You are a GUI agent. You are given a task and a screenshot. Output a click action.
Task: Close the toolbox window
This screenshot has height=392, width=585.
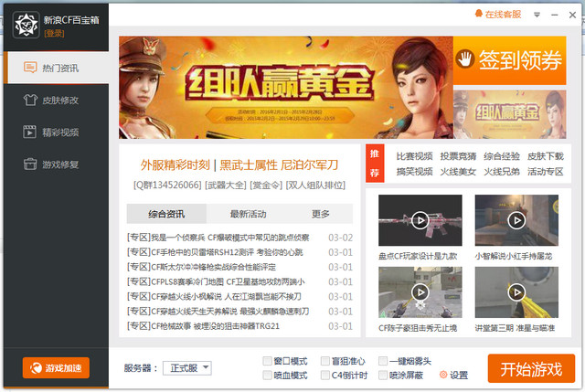pos(572,15)
